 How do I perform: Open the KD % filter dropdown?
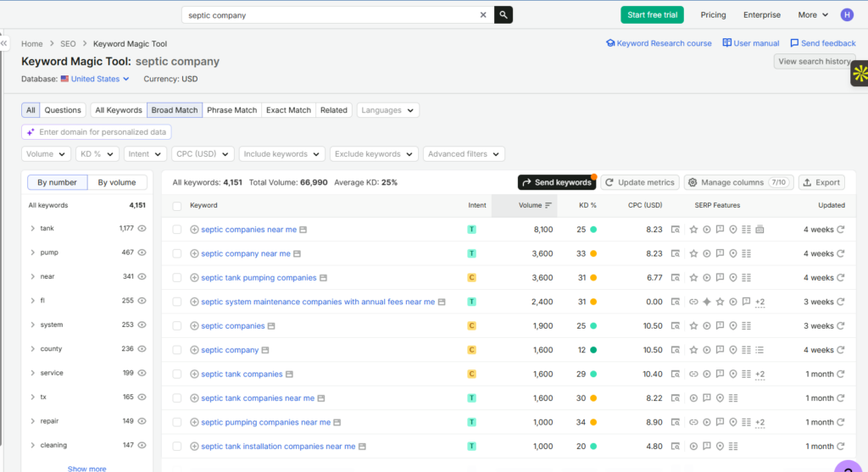(97, 154)
